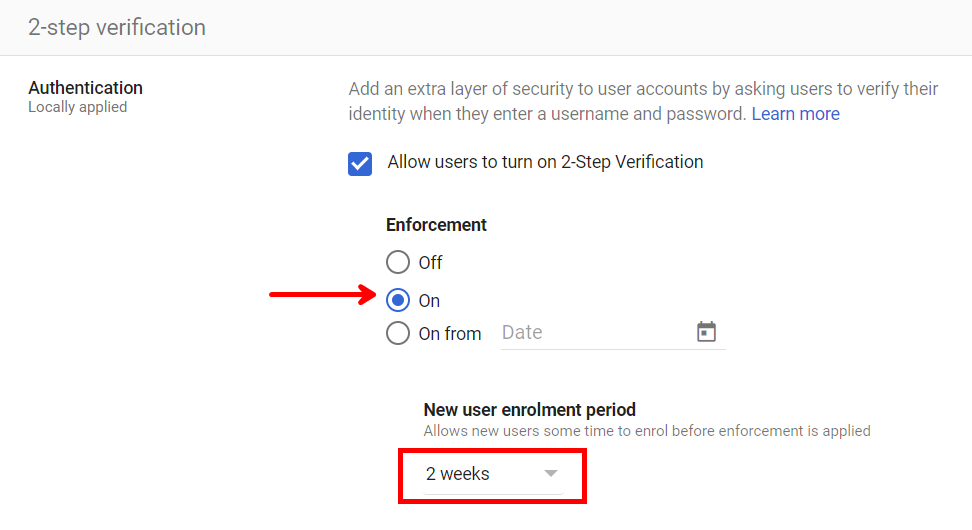Select the On enforcement radio button
Image resolution: width=972 pixels, height=530 pixels.
coord(398,300)
